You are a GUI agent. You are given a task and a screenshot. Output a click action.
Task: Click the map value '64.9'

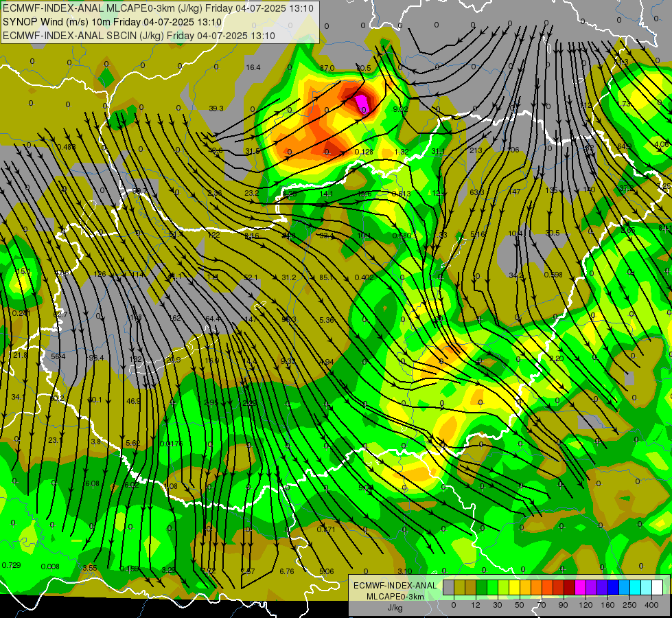(x=625, y=146)
